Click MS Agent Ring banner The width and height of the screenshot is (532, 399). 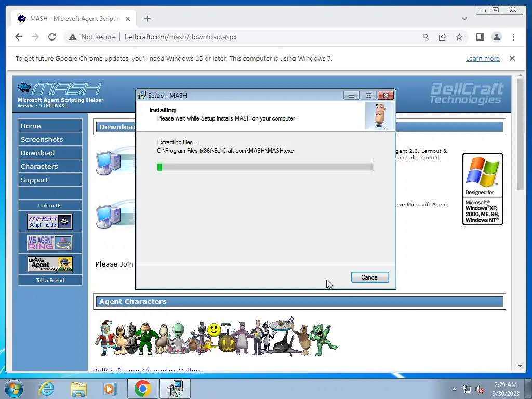50,243
